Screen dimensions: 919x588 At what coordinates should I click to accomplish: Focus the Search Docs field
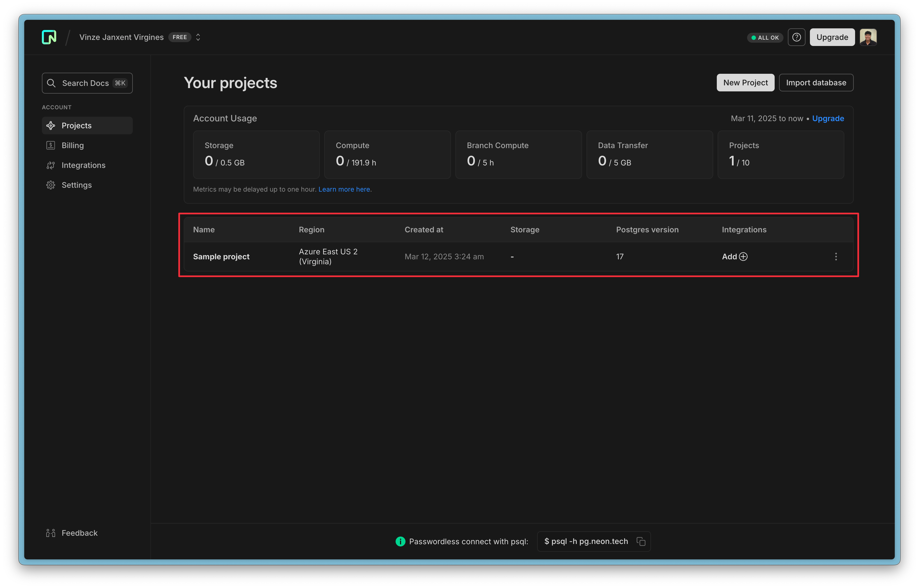(x=87, y=83)
